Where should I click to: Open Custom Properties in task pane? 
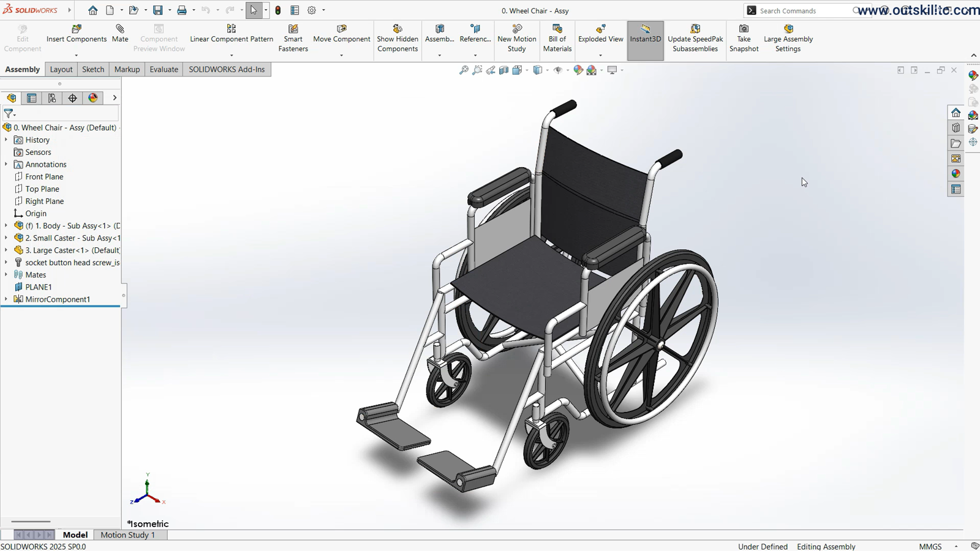(x=956, y=190)
